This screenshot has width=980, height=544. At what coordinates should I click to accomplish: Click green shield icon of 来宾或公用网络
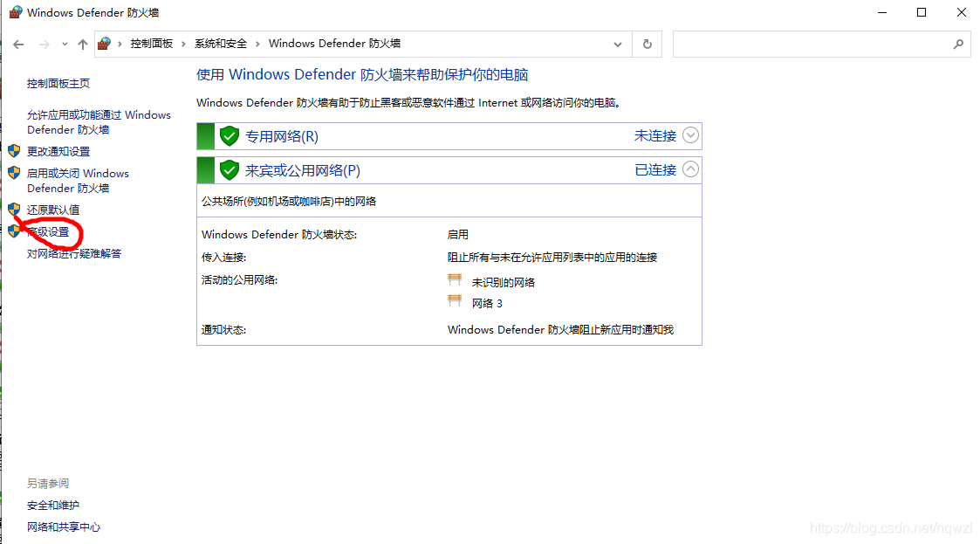(230, 170)
